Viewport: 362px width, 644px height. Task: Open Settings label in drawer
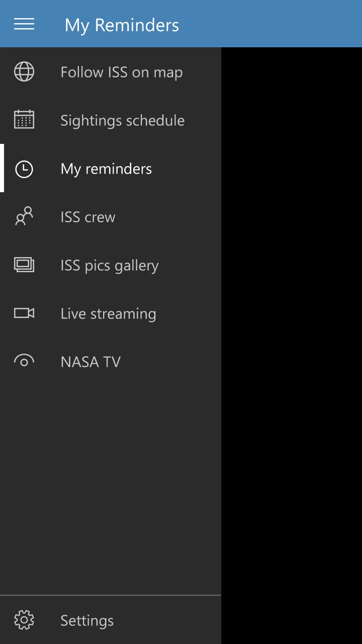click(87, 621)
